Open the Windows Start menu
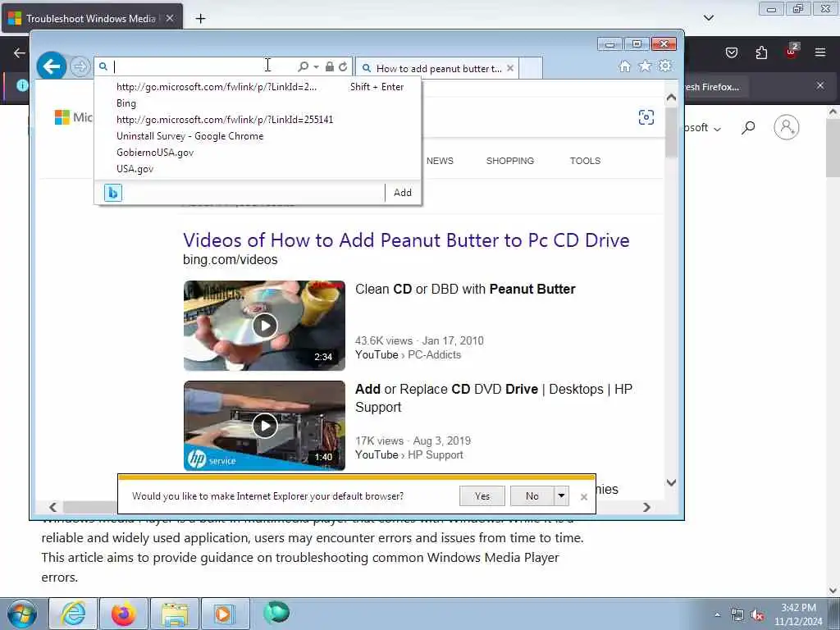Screen dimensions: 840x630 pyautogui.click(x=22, y=614)
